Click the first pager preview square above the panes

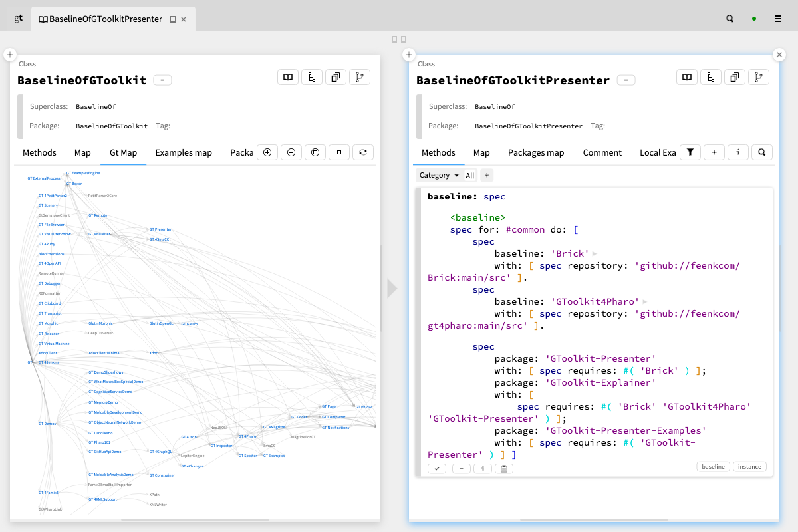(x=394, y=39)
